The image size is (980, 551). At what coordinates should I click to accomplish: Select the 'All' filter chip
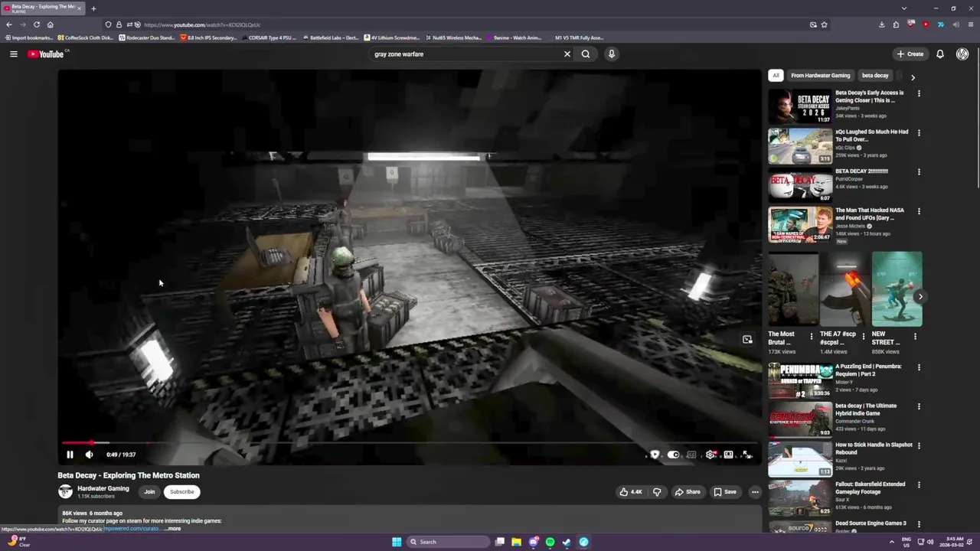click(x=776, y=76)
